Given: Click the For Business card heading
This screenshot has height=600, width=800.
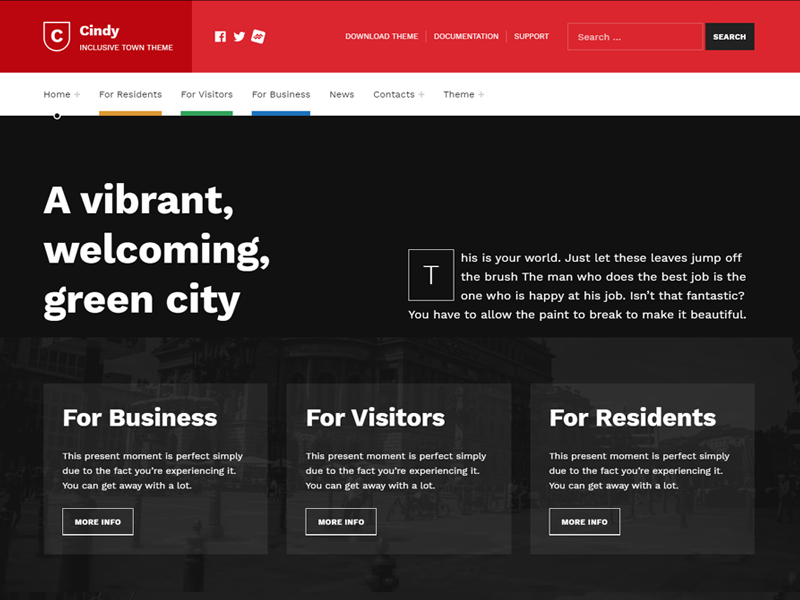Looking at the screenshot, I should pos(140,417).
